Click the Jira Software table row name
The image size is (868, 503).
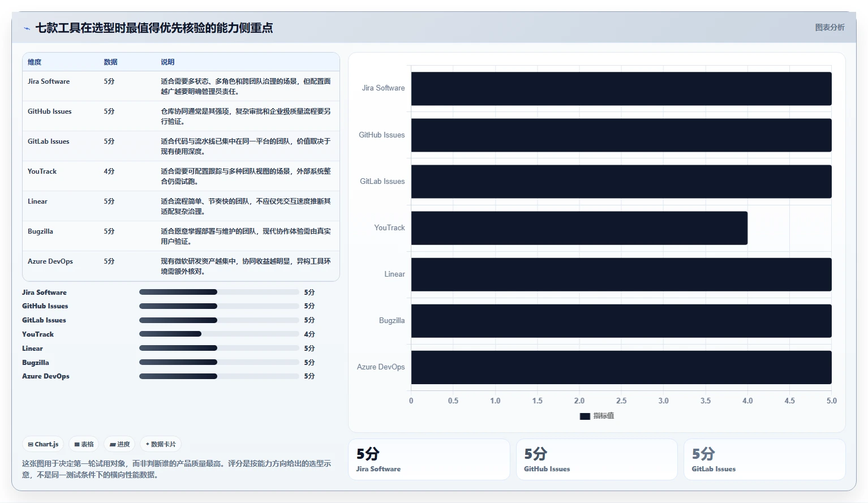click(x=49, y=81)
